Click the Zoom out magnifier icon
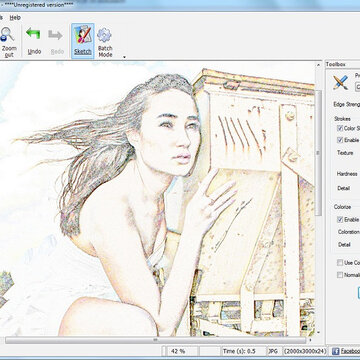Viewport: 360px width, 360px height. tap(7, 34)
